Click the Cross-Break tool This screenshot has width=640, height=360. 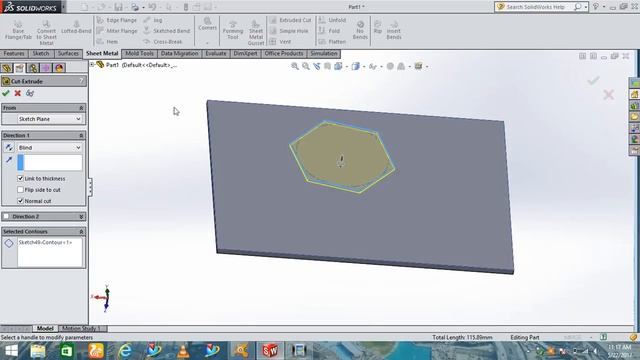(162, 42)
